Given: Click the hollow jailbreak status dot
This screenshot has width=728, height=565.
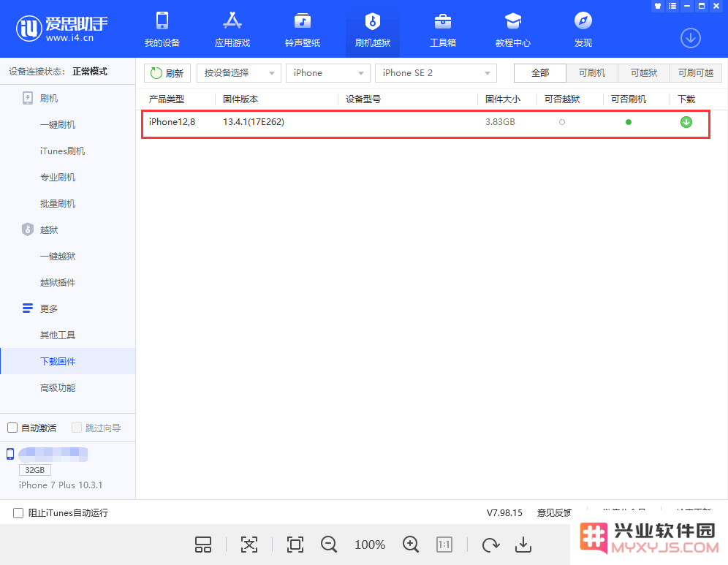Looking at the screenshot, I should click(x=562, y=122).
